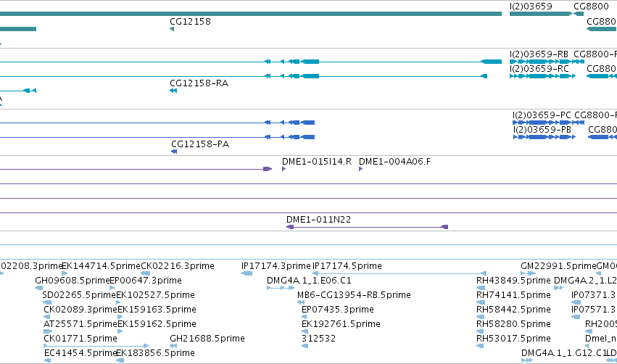Open EST EK159162.5prime

[x=157, y=324]
